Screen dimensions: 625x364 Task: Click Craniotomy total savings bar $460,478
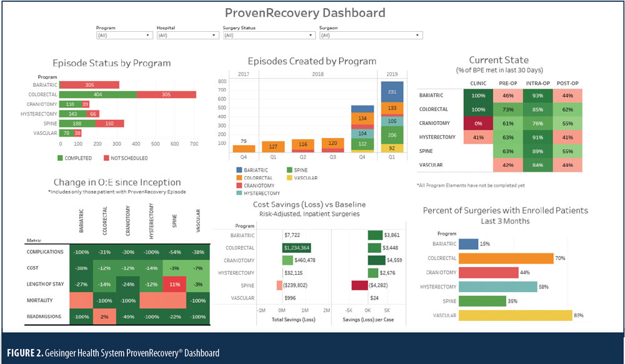coord(287,260)
